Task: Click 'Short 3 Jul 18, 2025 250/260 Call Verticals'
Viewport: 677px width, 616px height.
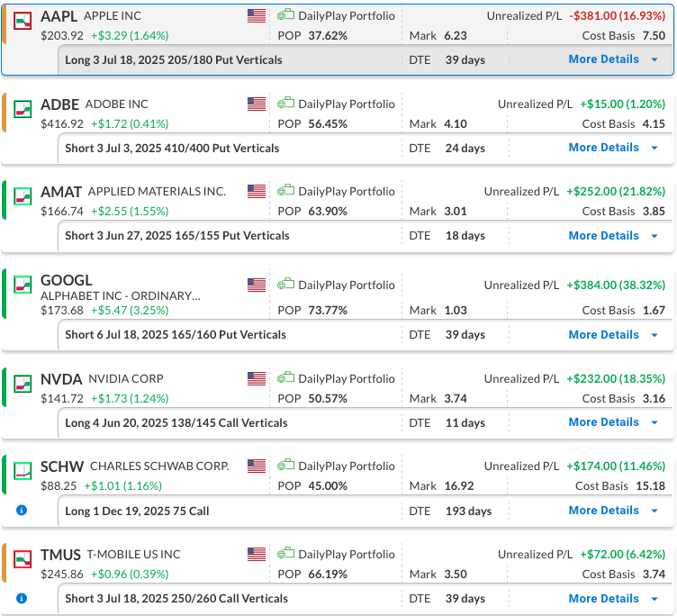Action: pos(176,598)
